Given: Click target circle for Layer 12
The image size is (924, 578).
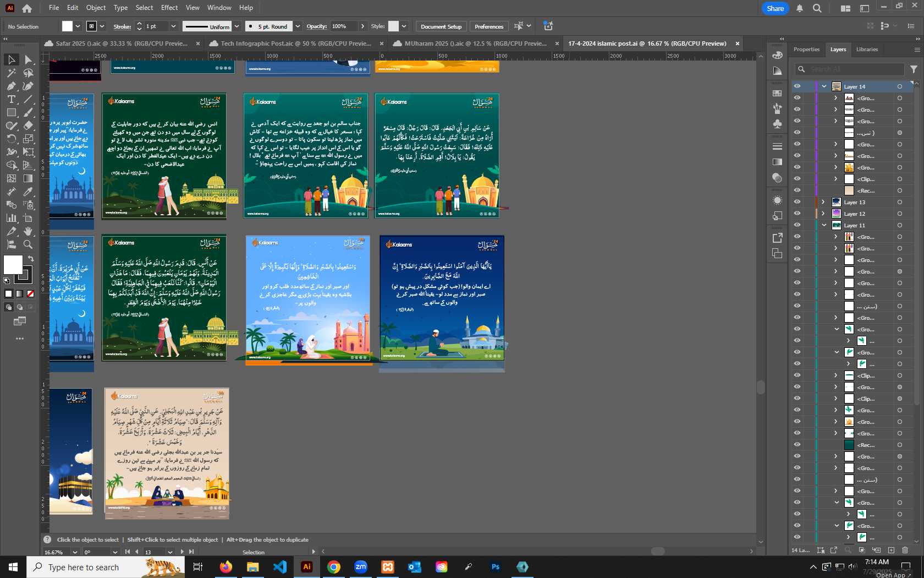Looking at the screenshot, I should tap(900, 214).
